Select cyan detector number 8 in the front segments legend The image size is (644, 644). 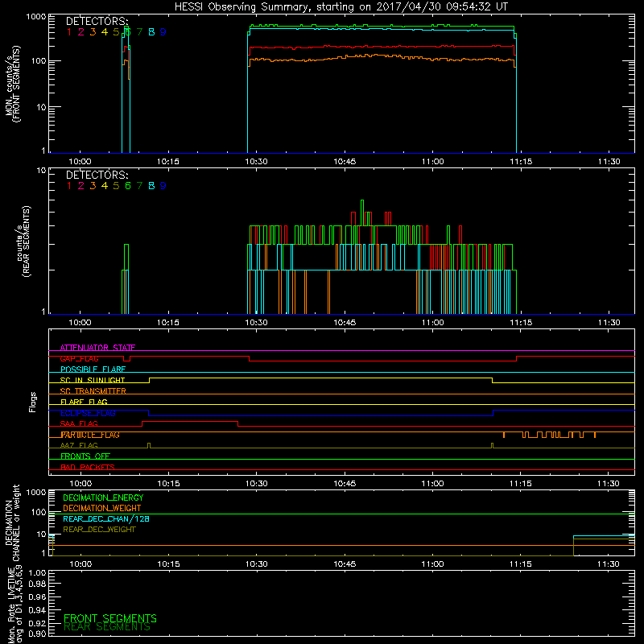coord(151,32)
